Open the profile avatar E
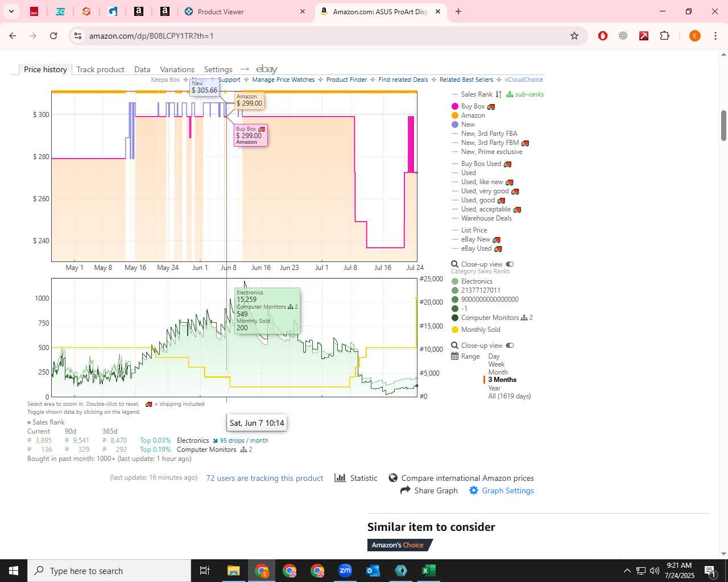 click(694, 36)
